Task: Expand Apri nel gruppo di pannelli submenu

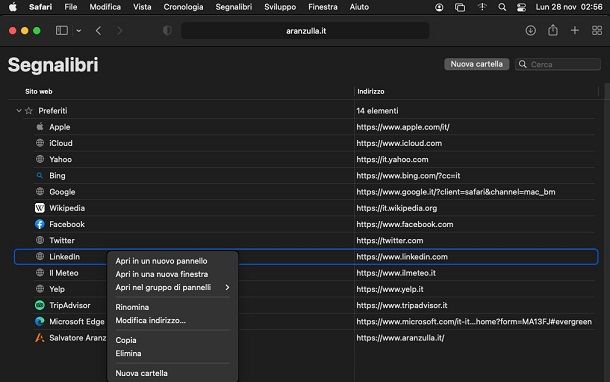Action: [172, 287]
